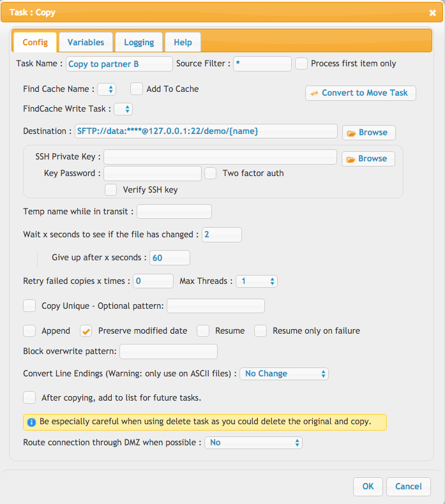Switch to the Variables tab

86,42
